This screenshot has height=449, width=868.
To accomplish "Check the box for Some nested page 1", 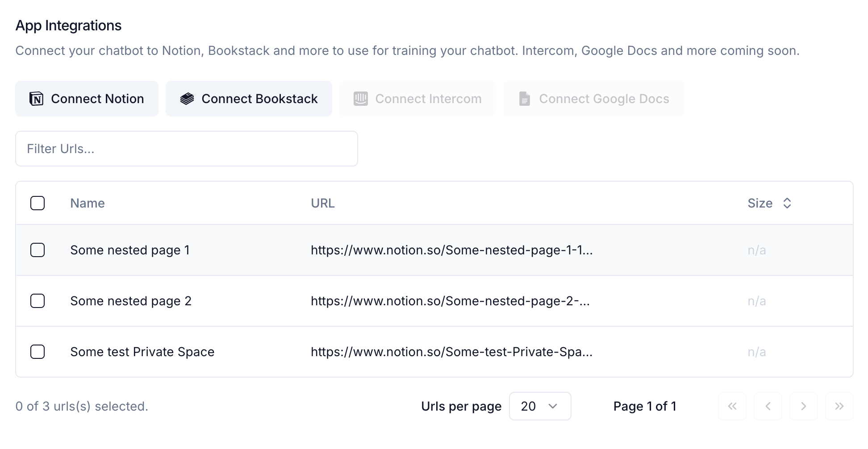I will point(38,250).
